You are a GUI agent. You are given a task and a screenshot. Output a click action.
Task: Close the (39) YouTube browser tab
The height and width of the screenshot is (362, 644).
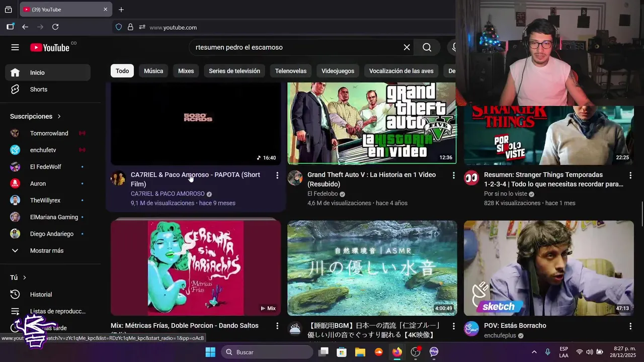[105, 10]
